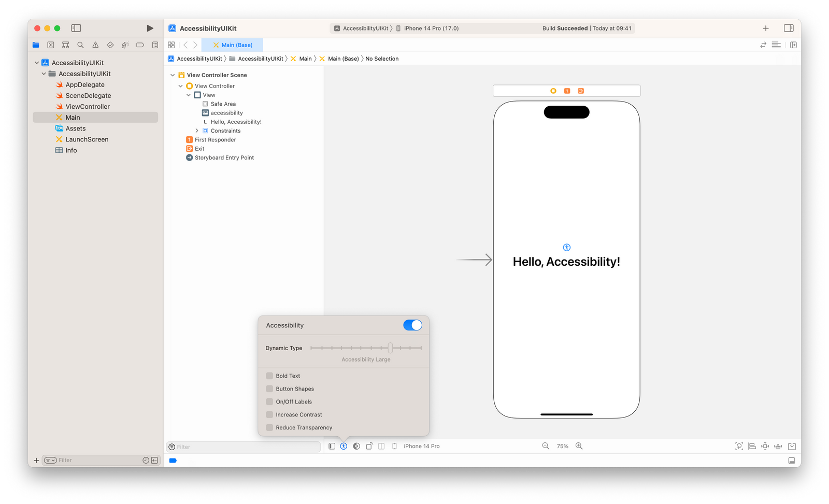The height and width of the screenshot is (504, 829).
Task: Expand the Constraints item in the outline
Action: [x=196, y=131]
